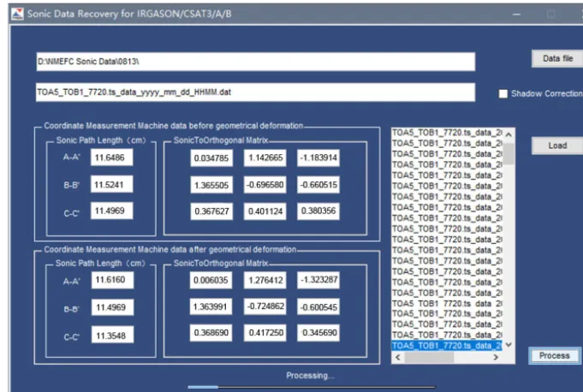Image resolution: width=583 pixels, height=392 pixels.
Task: Click list box scroll up arrow
Action: pos(509,134)
